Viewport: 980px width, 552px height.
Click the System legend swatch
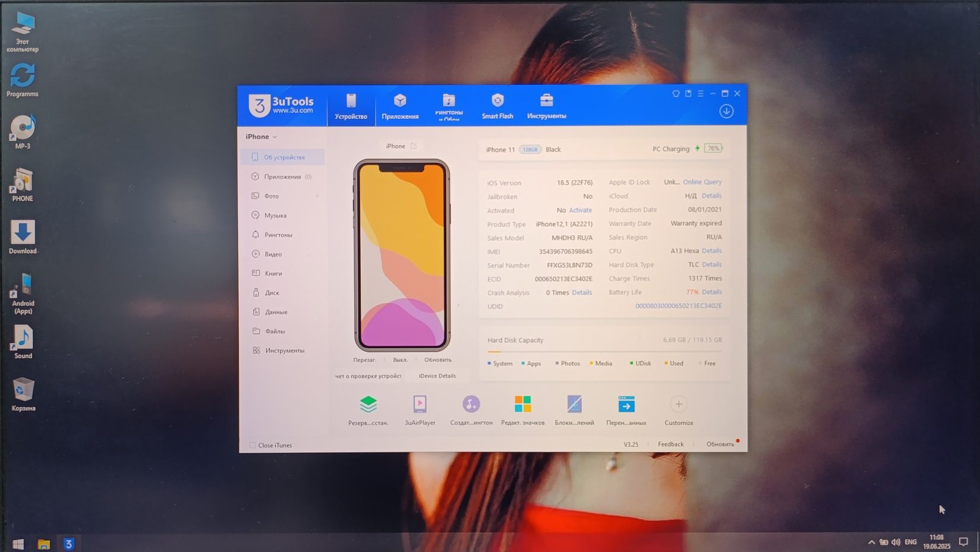[489, 363]
